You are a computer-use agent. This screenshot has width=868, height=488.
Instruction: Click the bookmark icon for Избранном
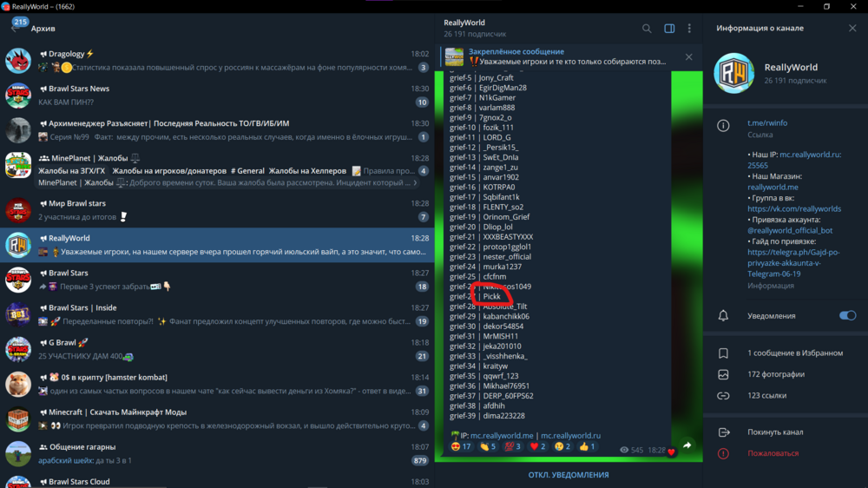[x=723, y=353]
